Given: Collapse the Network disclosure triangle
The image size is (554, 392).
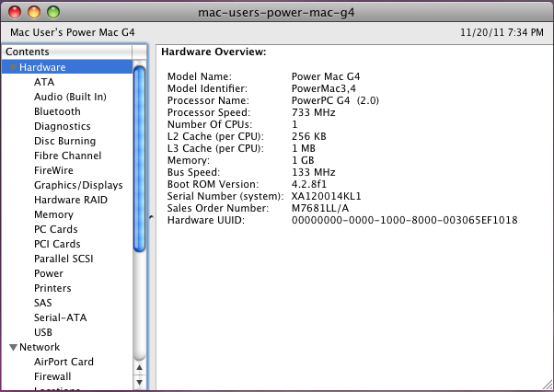Looking at the screenshot, I should coord(14,347).
